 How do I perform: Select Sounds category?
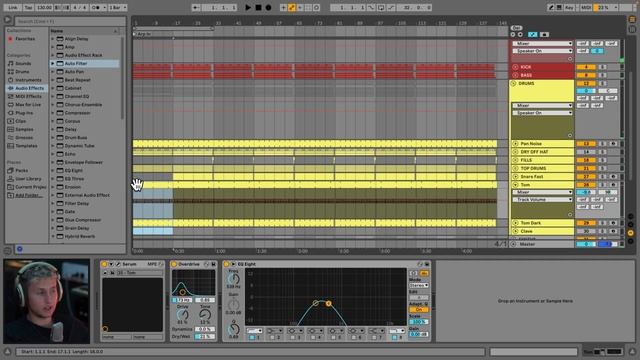pyautogui.click(x=23, y=63)
